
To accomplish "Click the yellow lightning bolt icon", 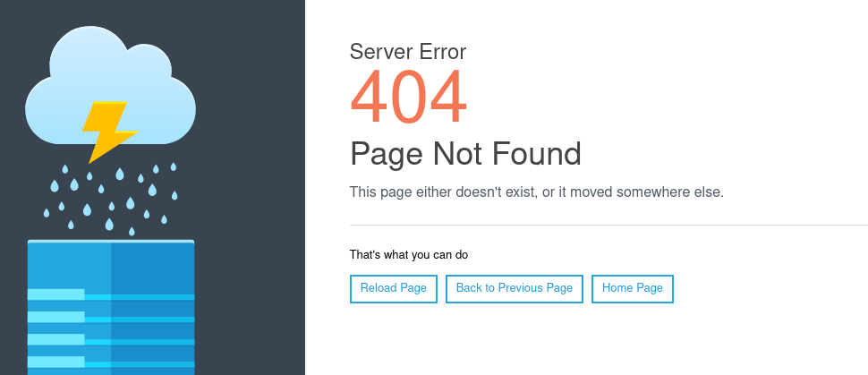I will pyautogui.click(x=110, y=132).
